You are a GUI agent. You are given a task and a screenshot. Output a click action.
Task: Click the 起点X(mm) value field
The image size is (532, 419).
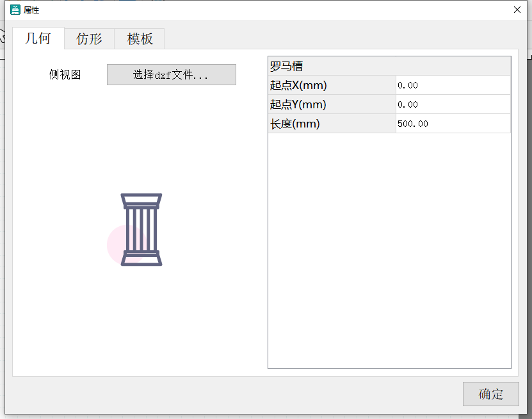[x=453, y=85]
